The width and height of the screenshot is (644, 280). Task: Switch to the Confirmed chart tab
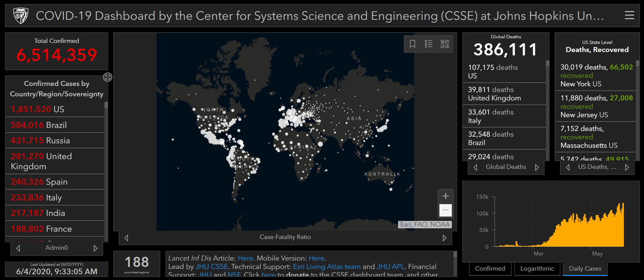coord(490,269)
